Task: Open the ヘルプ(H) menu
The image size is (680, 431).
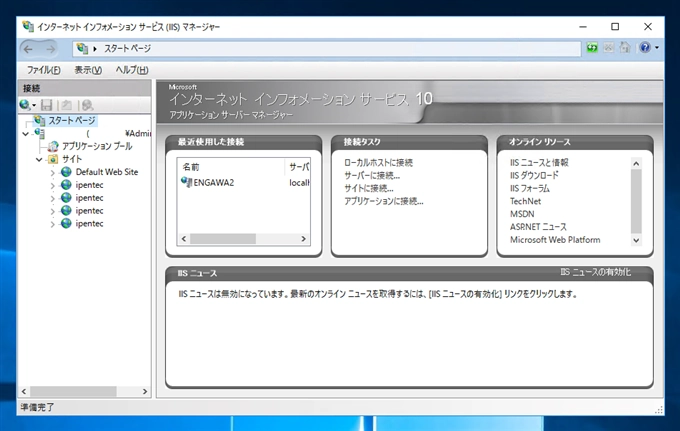Action: pyautogui.click(x=132, y=70)
